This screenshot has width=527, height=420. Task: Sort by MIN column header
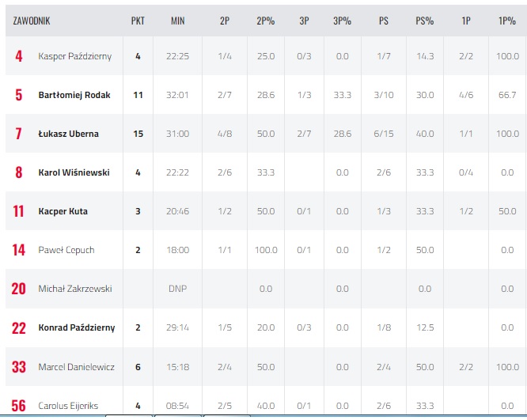click(x=177, y=21)
